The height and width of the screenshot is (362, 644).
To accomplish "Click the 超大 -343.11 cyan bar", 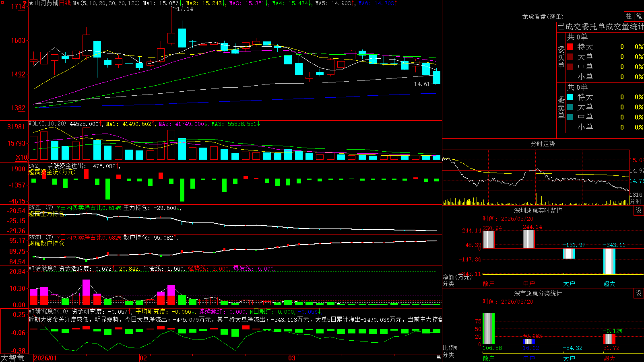I will tap(609, 261).
